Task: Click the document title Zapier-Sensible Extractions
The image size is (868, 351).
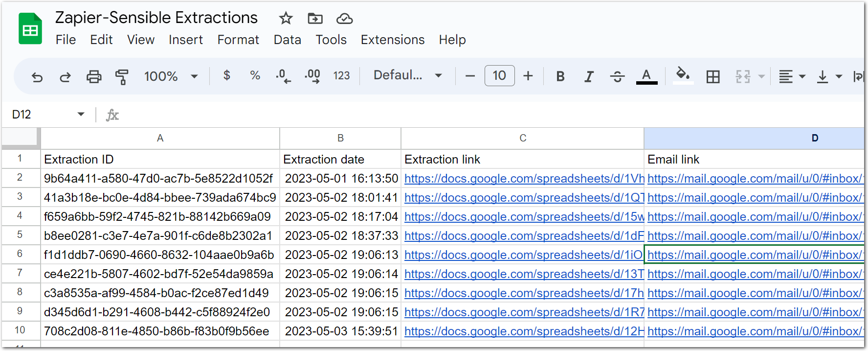Action: pyautogui.click(x=156, y=18)
